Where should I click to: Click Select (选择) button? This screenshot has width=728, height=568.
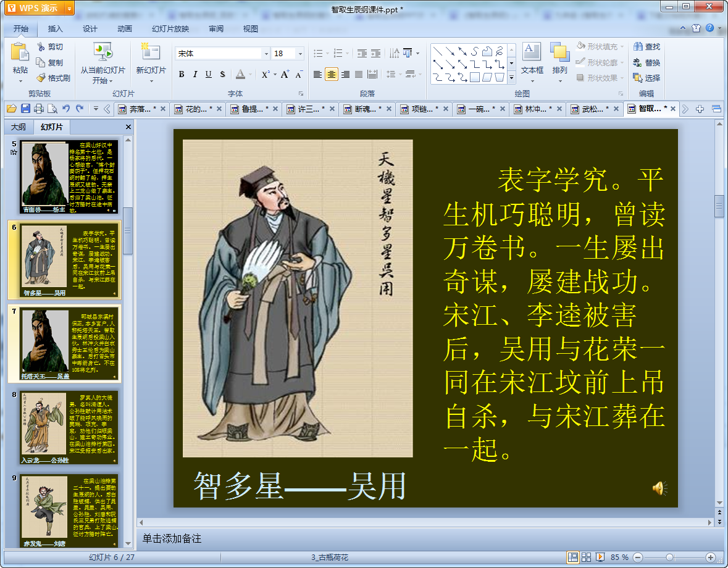click(646, 78)
